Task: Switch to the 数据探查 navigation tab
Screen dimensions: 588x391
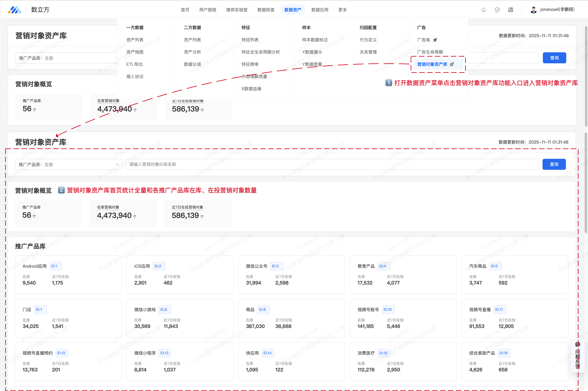Action: 266,10
